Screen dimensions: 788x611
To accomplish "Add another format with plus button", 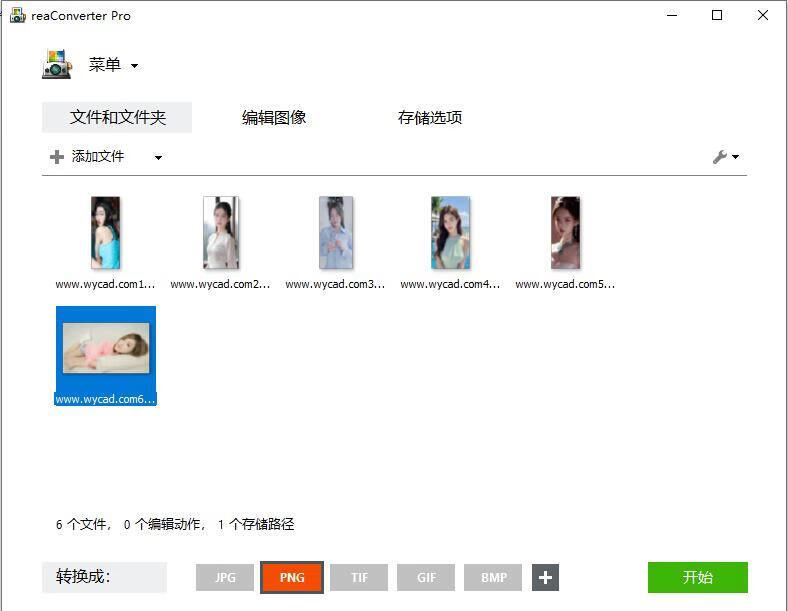I will pyautogui.click(x=545, y=577).
